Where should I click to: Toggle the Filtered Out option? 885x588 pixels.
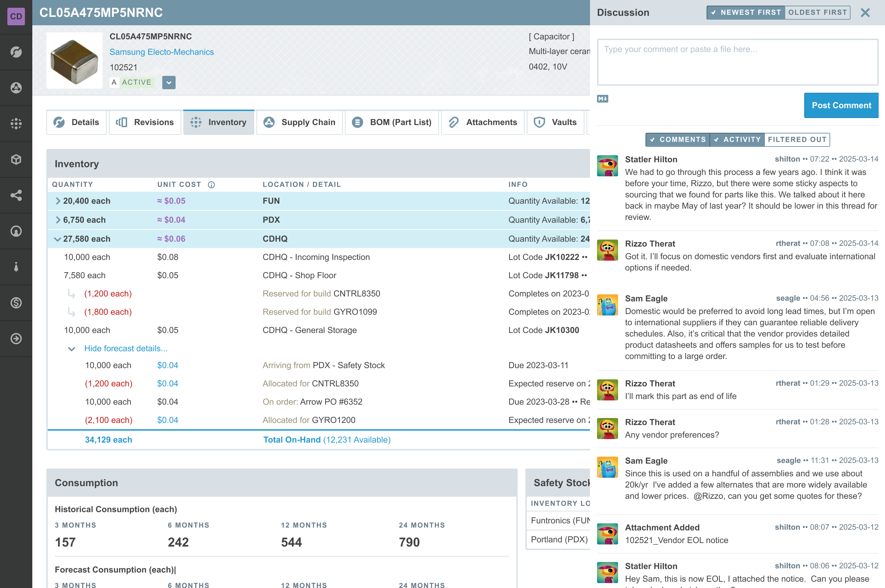(797, 139)
